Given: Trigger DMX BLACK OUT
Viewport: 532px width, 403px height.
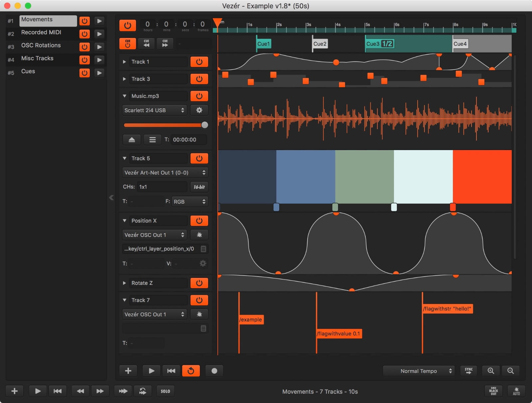Looking at the screenshot, I should (493, 391).
